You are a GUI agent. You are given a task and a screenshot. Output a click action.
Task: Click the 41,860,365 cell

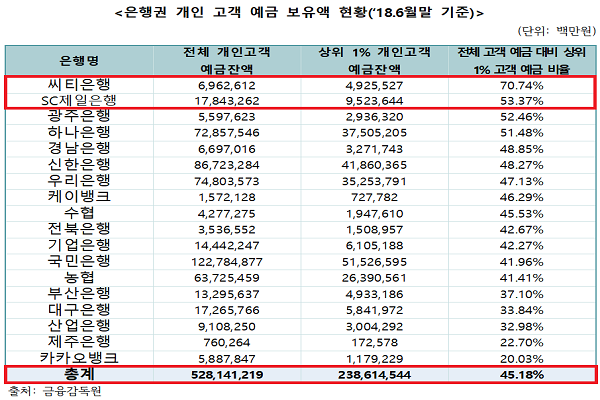pyautogui.click(x=375, y=165)
